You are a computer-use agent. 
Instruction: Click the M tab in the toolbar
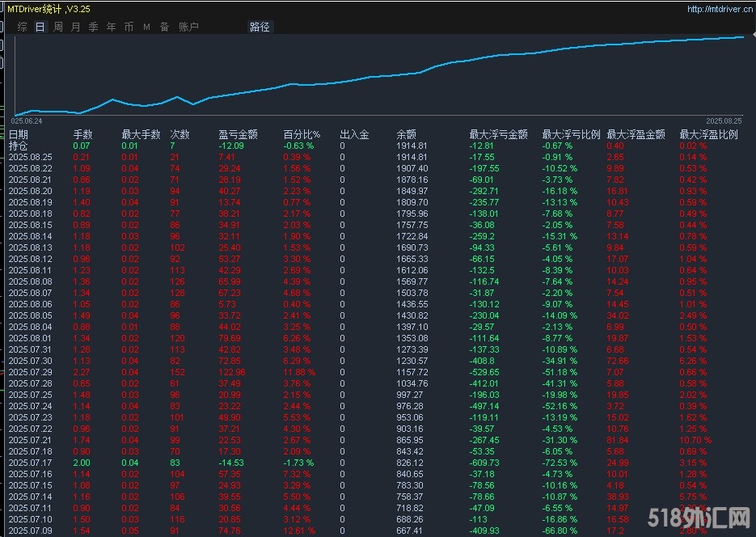(x=147, y=27)
